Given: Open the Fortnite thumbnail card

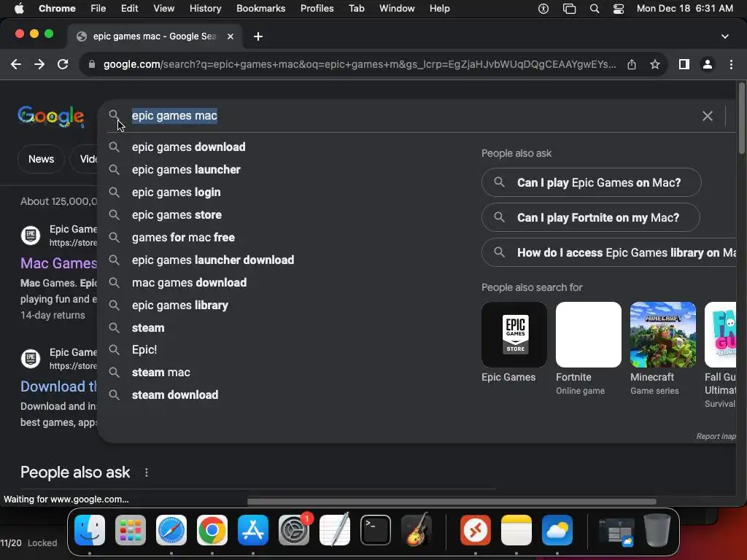Looking at the screenshot, I should pyautogui.click(x=589, y=335).
